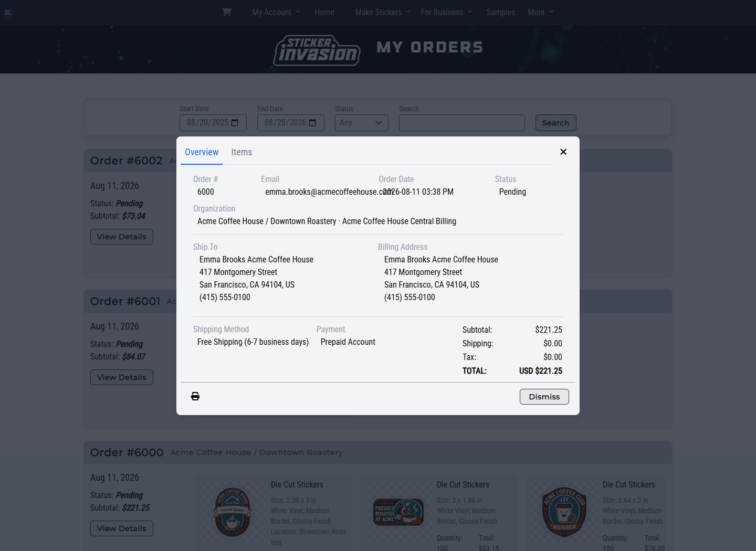Click the Order #6002 heading
Image resolution: width=756 pixels, height=551 pixels.
click(127, 161)
